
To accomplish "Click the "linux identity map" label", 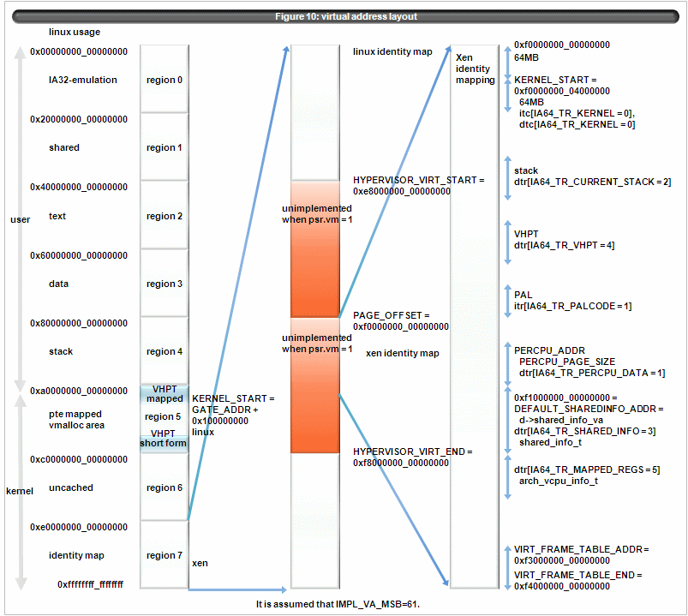I will [x=392, y=51].
